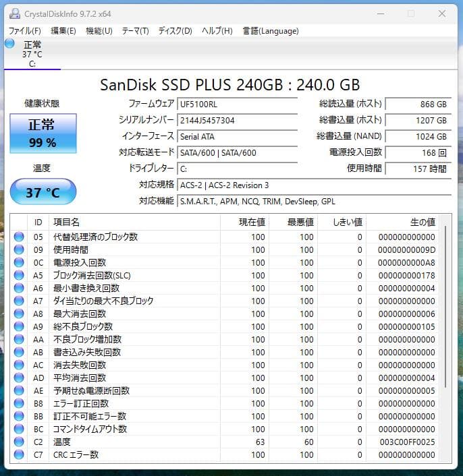
Task: Click the status orb of row 0C
Action: click(19, 262)
